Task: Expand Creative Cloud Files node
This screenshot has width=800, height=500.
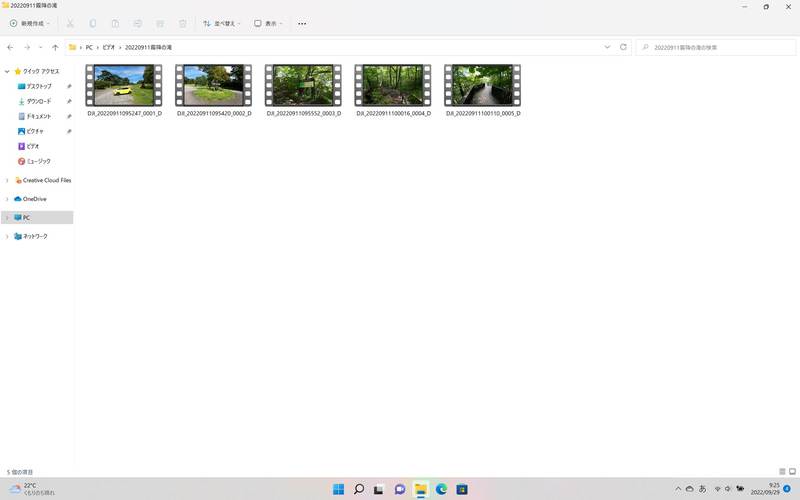Action: pyautogui.click(x=7, y=180)
